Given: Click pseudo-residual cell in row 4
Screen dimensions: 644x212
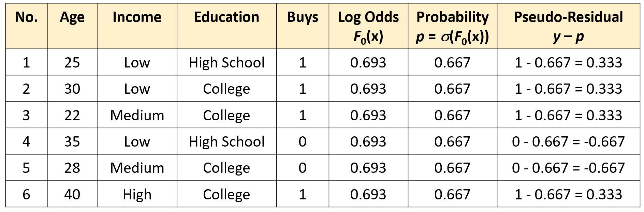Looking at the screenshot, I should (568, 141).
